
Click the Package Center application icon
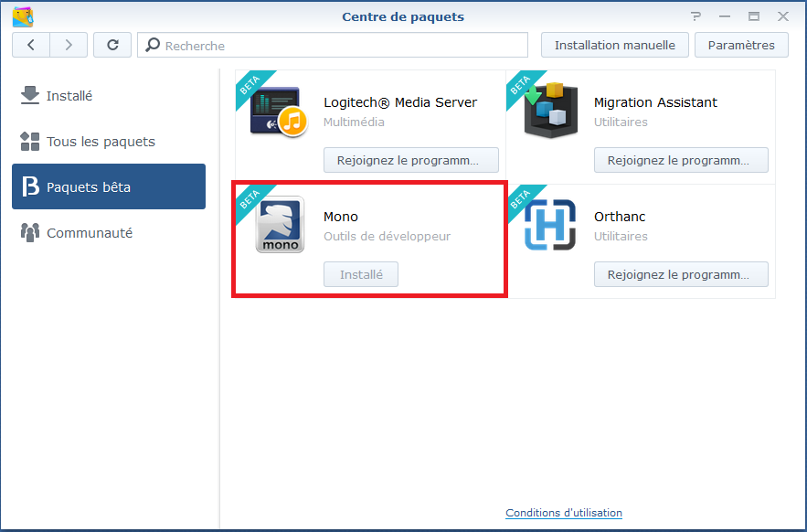coord(21,15)
